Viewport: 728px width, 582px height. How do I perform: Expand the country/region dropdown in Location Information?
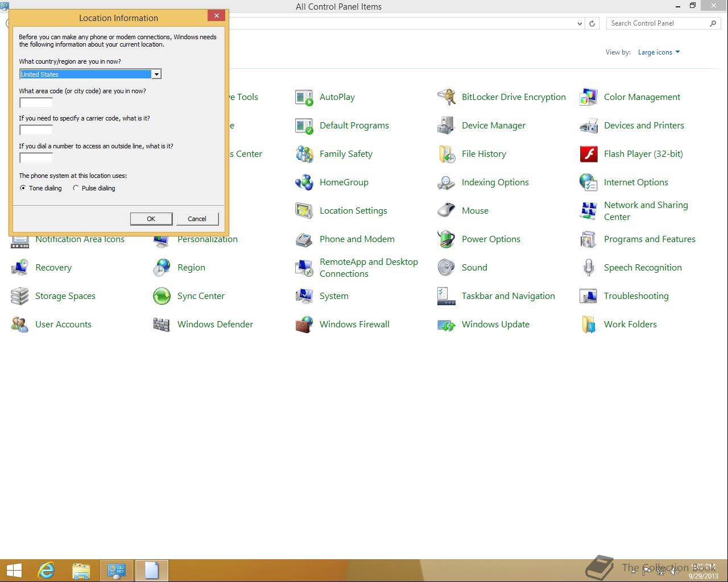point(156,74)
